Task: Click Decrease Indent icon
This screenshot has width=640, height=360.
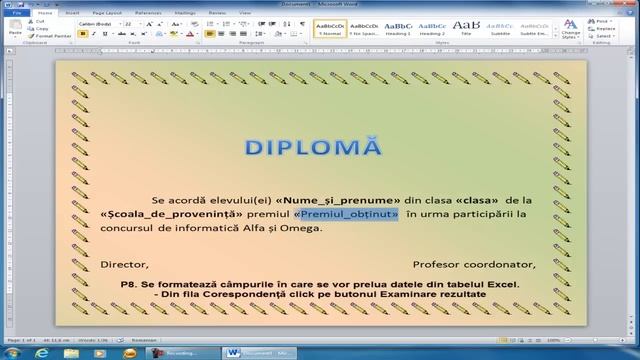Action: pyautogui.click(x=261, y=24)
